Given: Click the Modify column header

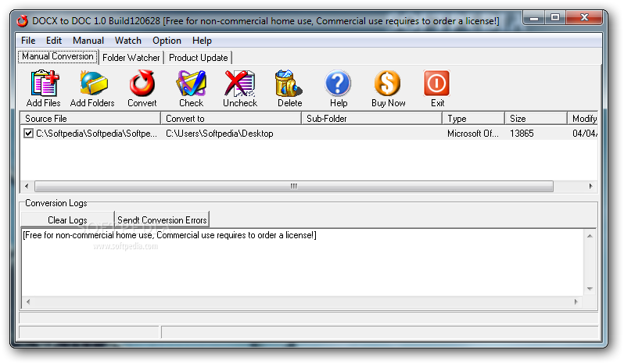Looking at the screenshot, I should (583, 119).
